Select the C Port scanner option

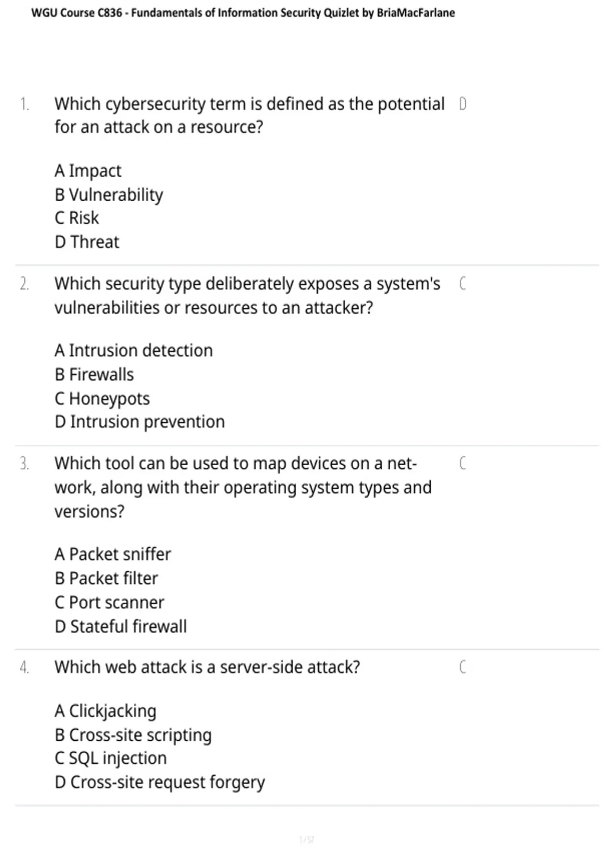click(x=109, y=602)
